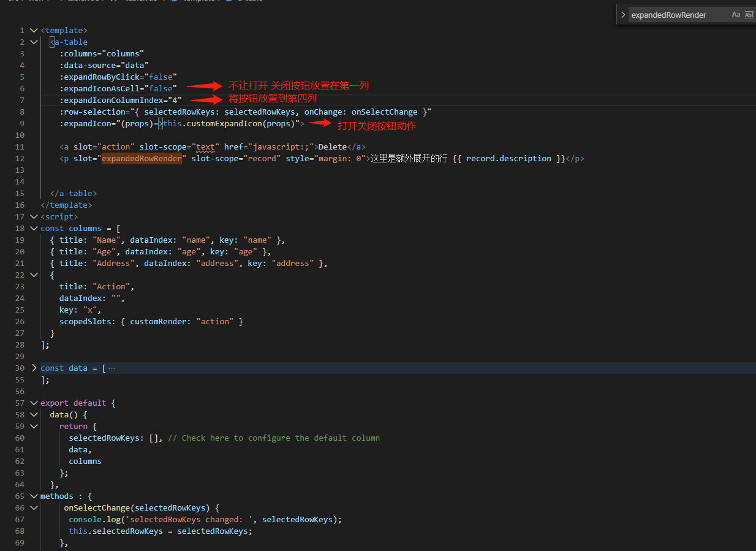Expand the collapsed const data array on line 30
The width and height of the screenshot is (756, 551).
coord(34,368)
